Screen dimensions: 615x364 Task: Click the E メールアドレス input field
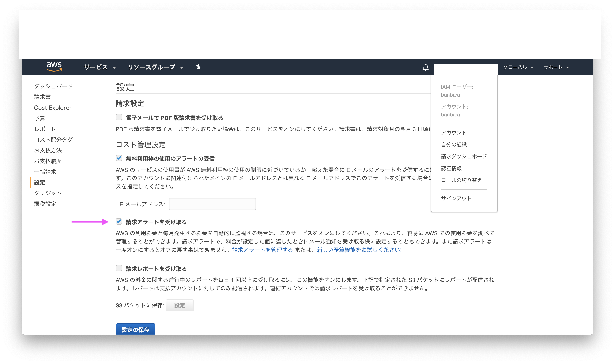(x=212, y=204)
